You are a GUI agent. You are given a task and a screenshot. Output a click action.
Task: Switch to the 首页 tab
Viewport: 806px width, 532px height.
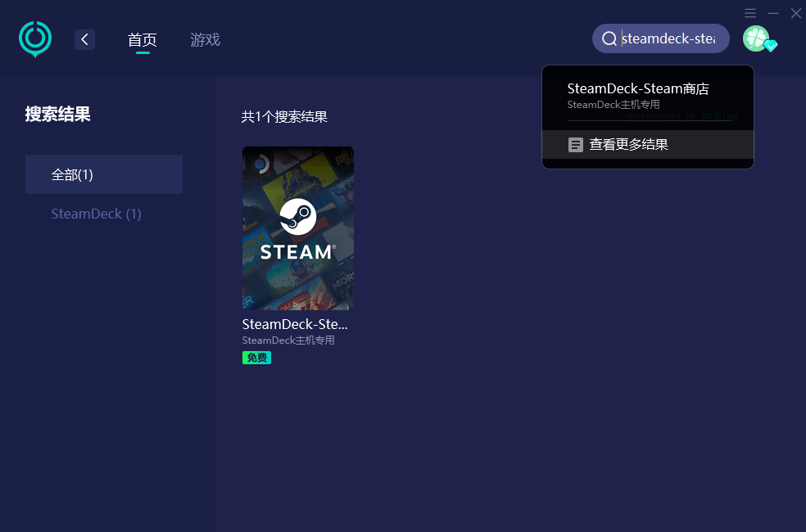(143, 39)
